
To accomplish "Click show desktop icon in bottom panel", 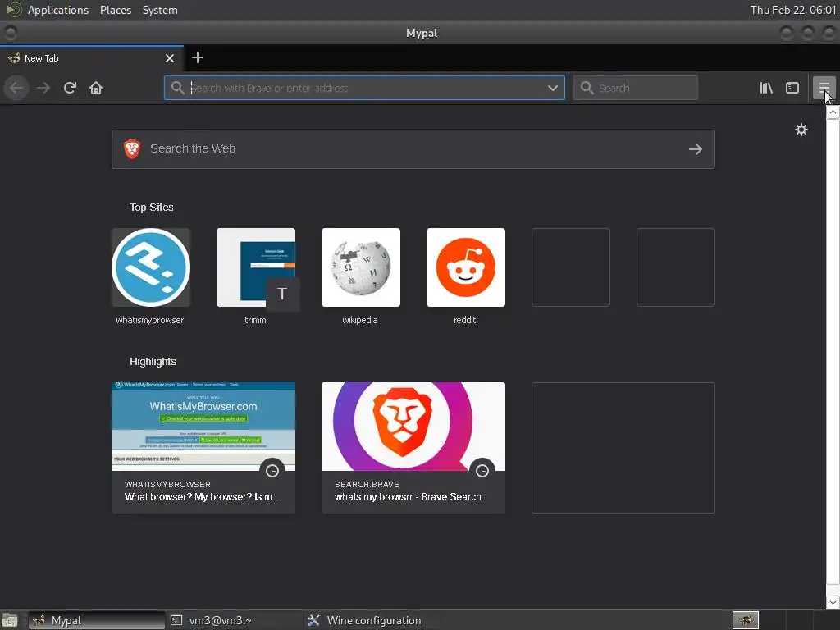I will [x=10, y=620].
